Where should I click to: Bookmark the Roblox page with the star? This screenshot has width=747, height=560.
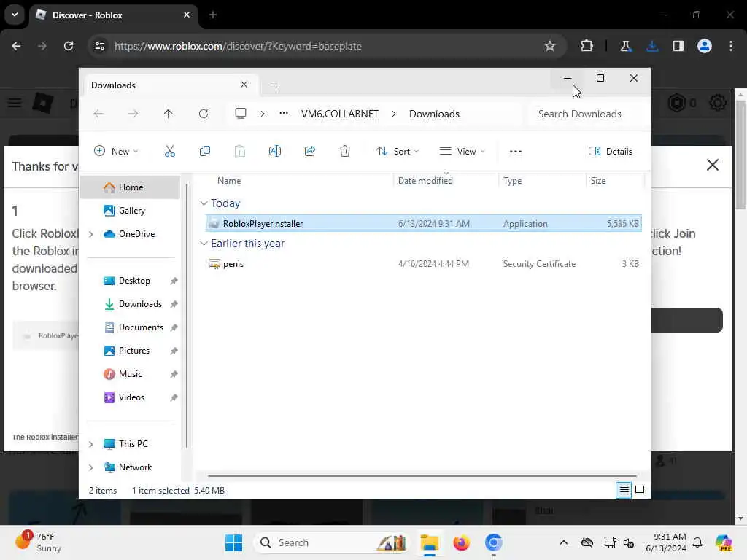tap(550, 46)
